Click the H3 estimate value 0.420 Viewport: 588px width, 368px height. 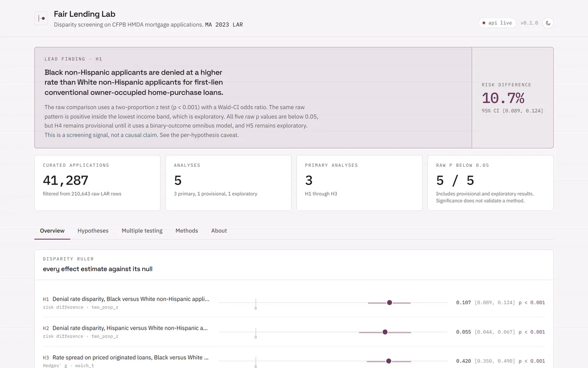click(x=463, y=361)
